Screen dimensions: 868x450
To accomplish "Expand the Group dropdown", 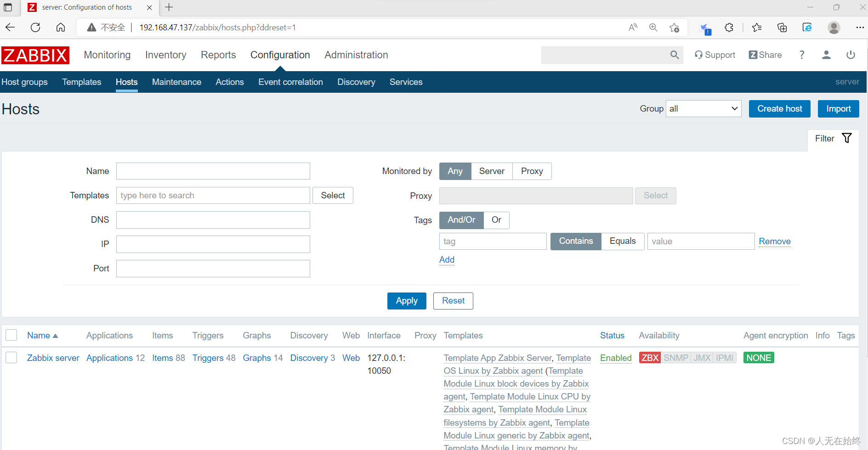I will click(x=703, y=109).
